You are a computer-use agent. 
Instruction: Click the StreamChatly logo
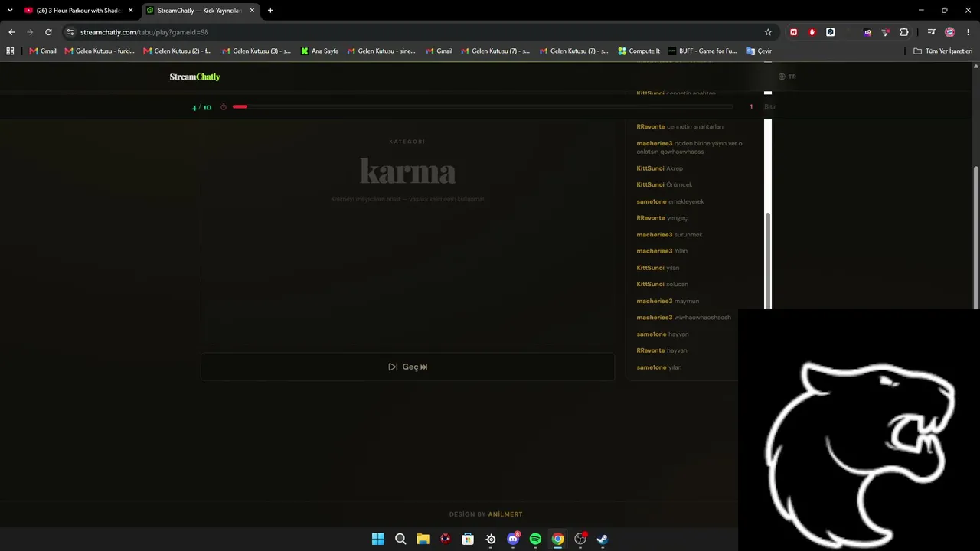click(x=194, y=77)
